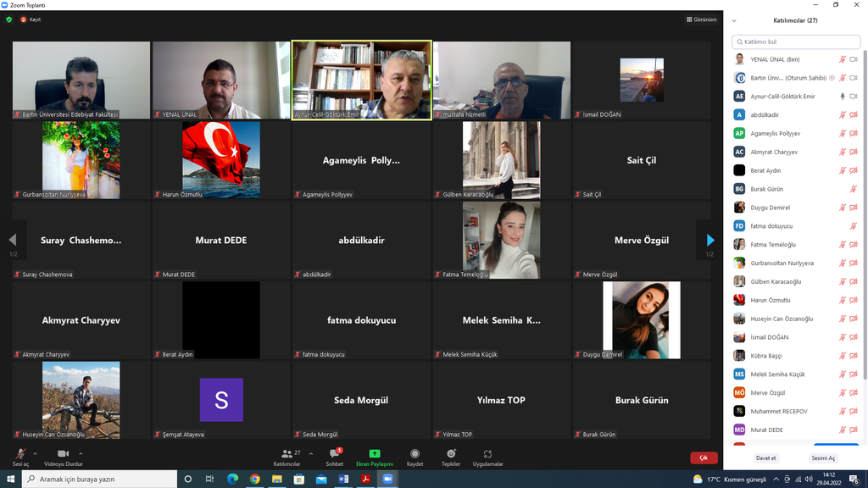The image size is (868, 488).
Task: Select the mustafa hizmetli video tile
Action: coord(502,80)
